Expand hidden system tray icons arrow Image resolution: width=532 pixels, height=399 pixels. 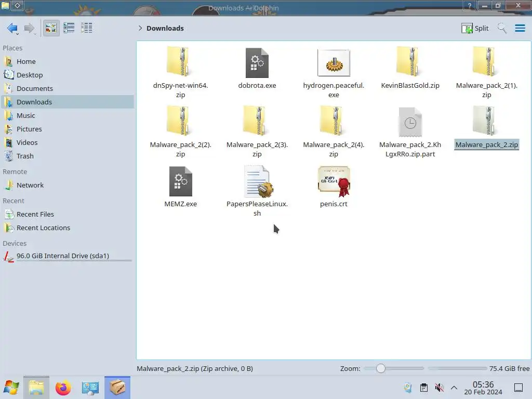tap(454, 388)
